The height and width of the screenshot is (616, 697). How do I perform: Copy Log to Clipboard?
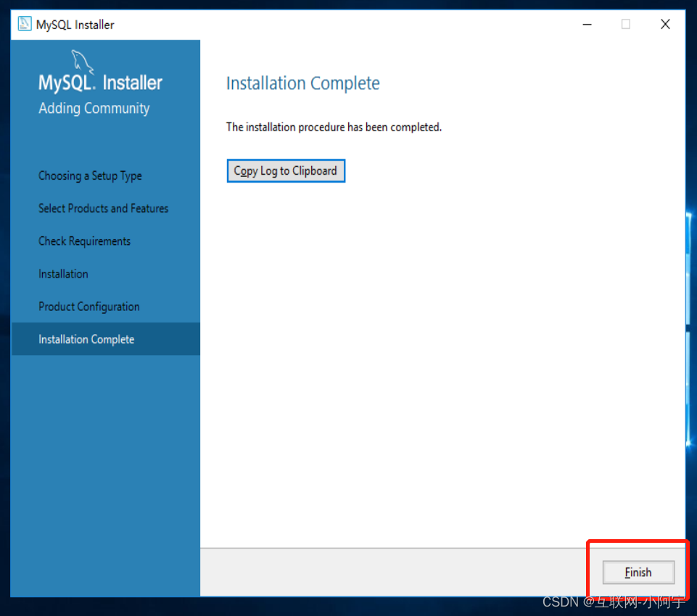285,170
